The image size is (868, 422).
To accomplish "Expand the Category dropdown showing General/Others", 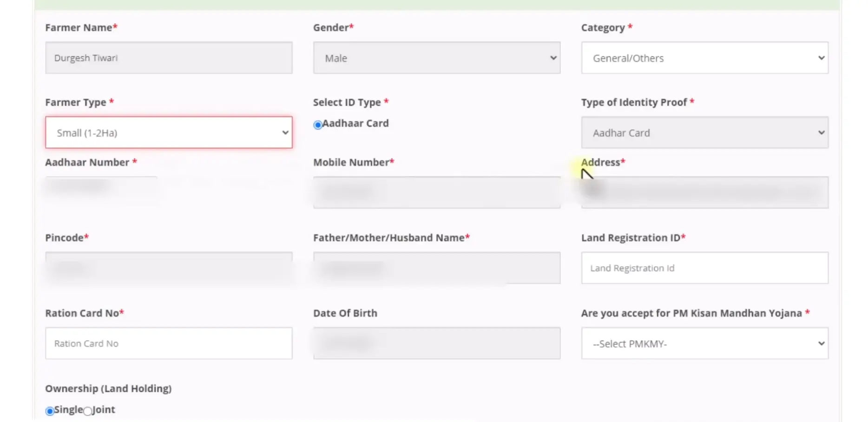I will [x=704, y=58].
